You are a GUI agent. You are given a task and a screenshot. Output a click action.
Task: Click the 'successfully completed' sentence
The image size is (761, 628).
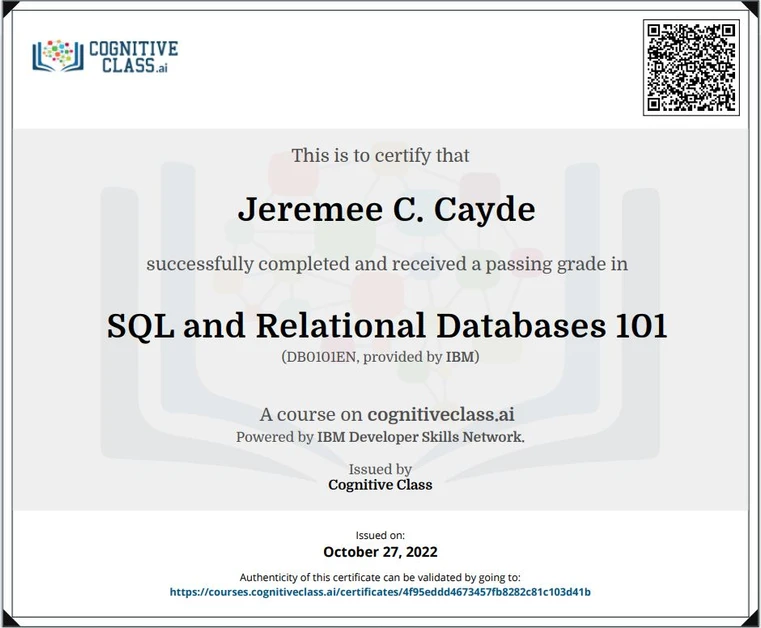pos(387,265)
